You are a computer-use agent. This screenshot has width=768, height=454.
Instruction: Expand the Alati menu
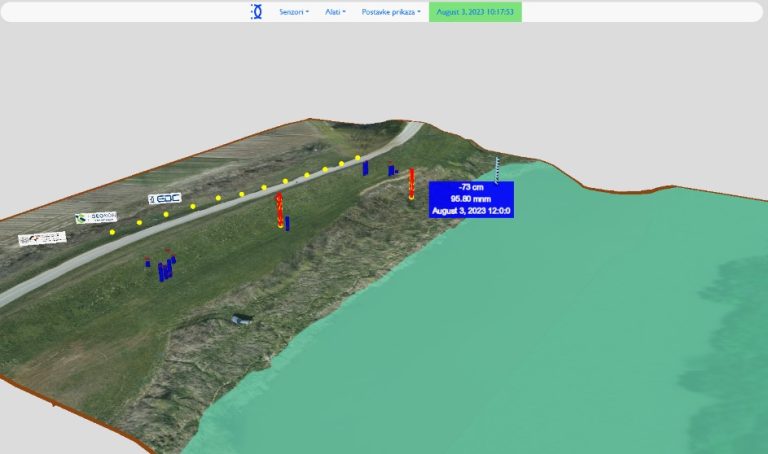point(335,12)
